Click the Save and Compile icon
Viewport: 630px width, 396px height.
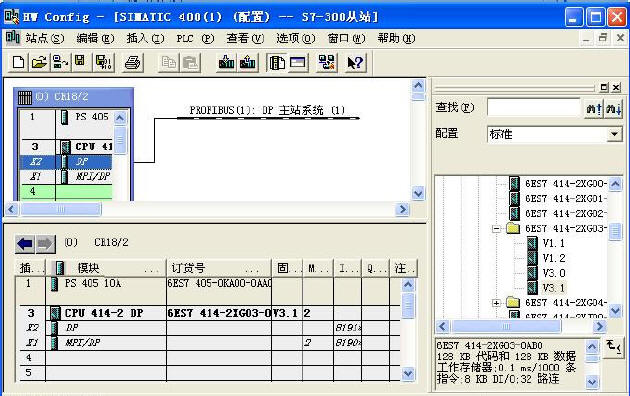(103, 63)
